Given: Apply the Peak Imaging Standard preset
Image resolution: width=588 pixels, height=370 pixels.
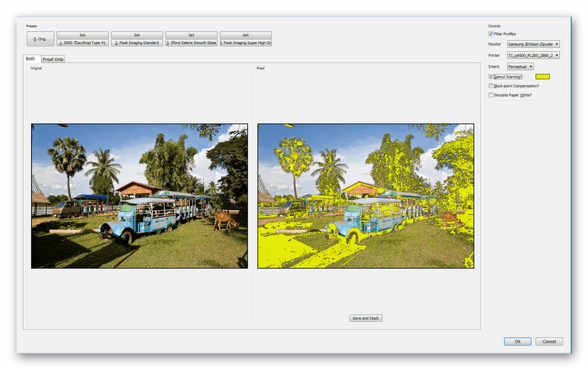Looking at the screenshot, I should click(137, 43).
